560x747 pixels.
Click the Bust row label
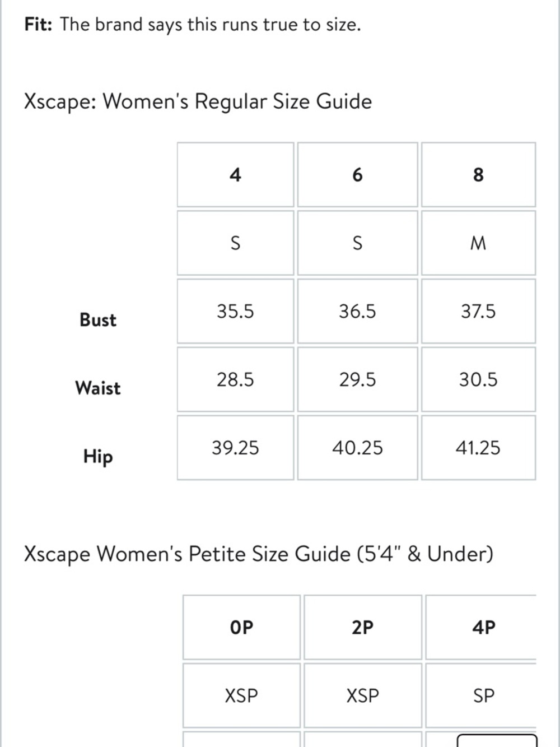98,320
